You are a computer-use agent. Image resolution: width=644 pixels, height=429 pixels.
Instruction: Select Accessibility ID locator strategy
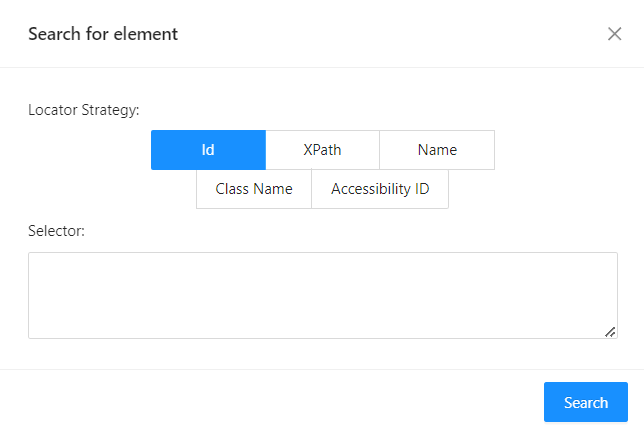point(380,189)
